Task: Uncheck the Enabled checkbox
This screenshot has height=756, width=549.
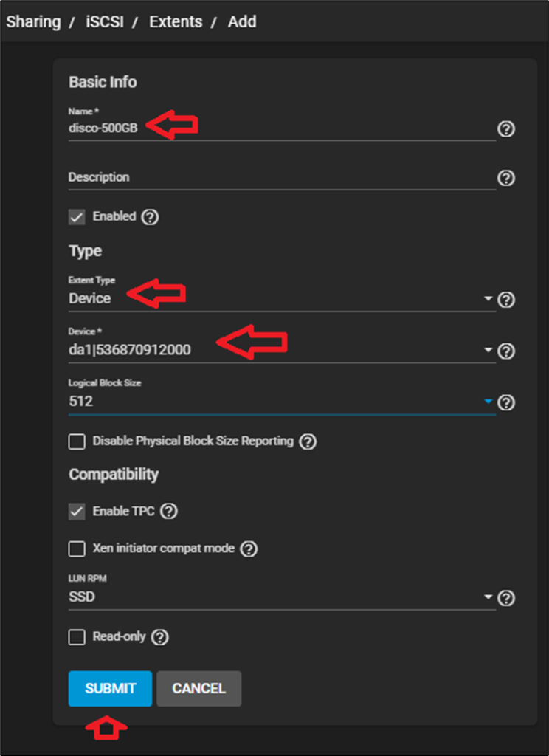Action: click(x=77, y=217)
